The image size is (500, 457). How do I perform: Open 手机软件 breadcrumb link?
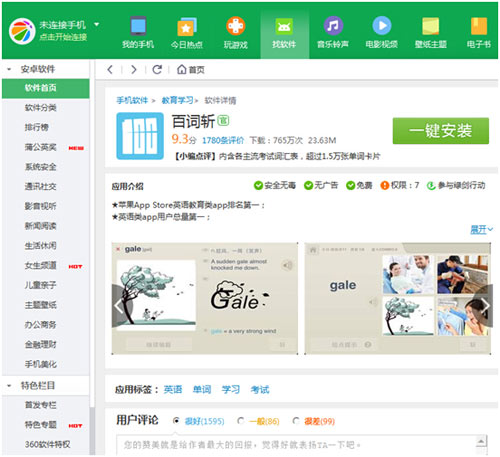tap(132, 100)
